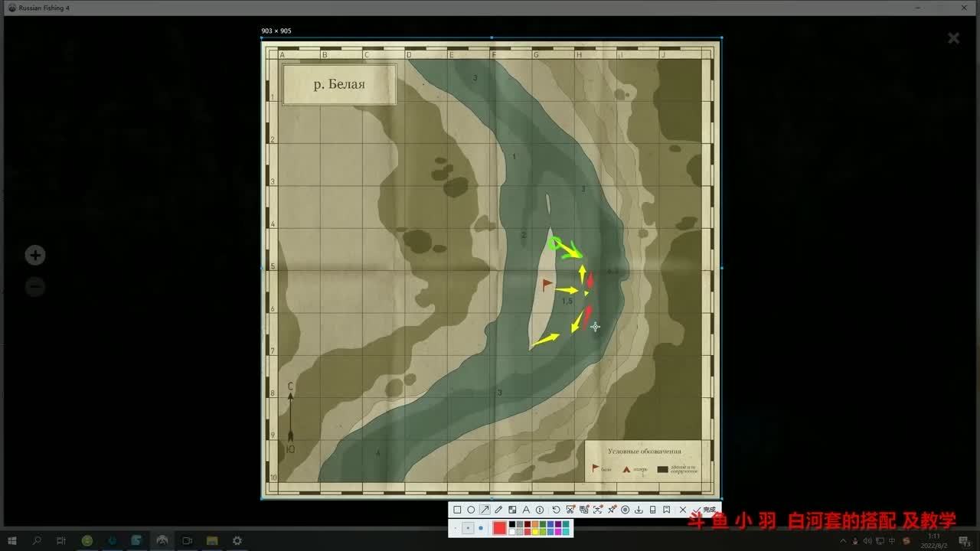Save the screenshot via download icon

639,510
